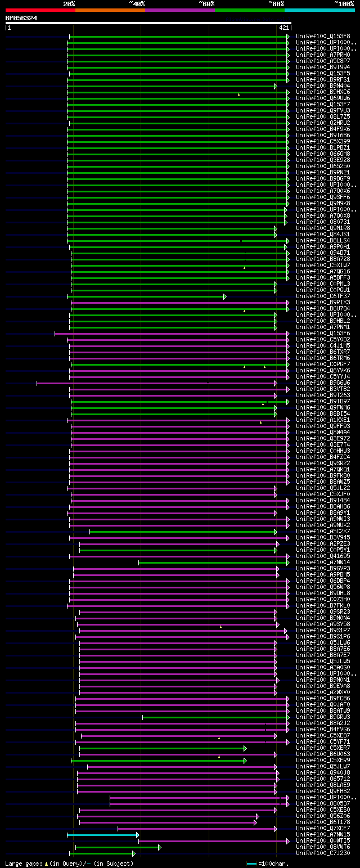
Task: Click the UniRef100_B1PBZ1 label
Action: pyautogui.click(x=323, y=148)
